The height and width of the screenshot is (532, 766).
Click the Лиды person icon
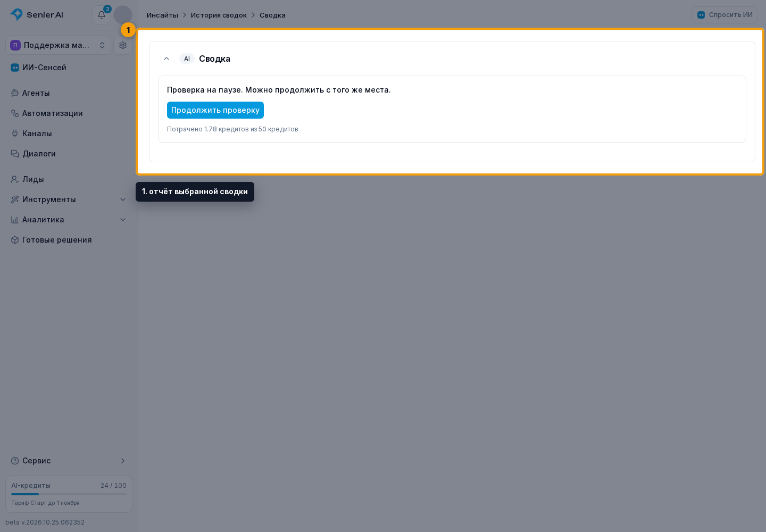click(x=15, y=179)
